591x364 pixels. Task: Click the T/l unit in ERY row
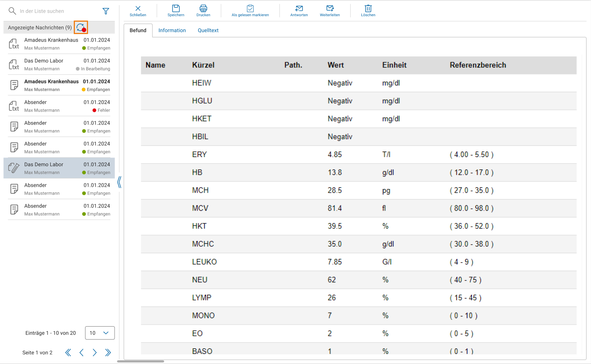(x=386, y=155)
